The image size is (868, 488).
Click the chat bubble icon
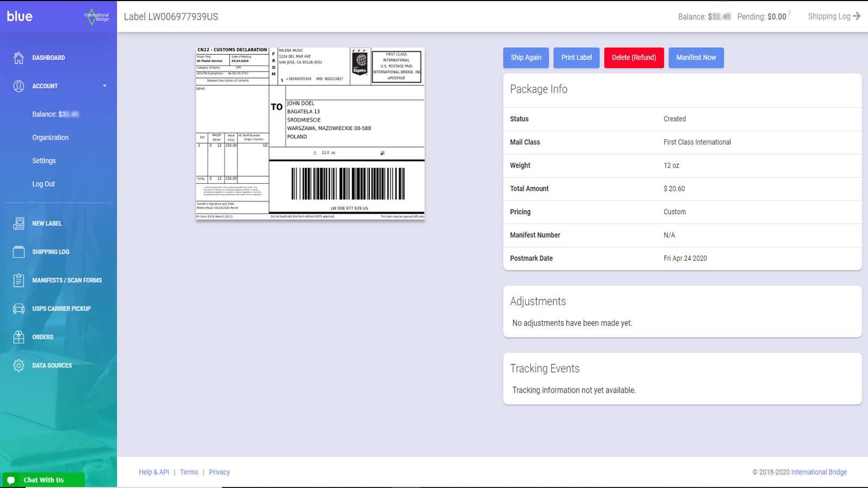tap(11, 480)
